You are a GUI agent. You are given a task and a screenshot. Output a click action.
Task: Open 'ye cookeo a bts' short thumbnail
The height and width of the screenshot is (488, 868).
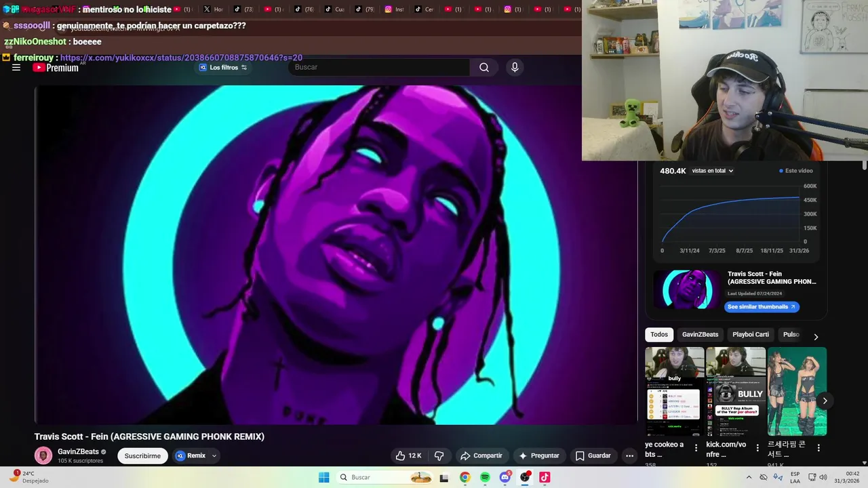click(675, 392)
